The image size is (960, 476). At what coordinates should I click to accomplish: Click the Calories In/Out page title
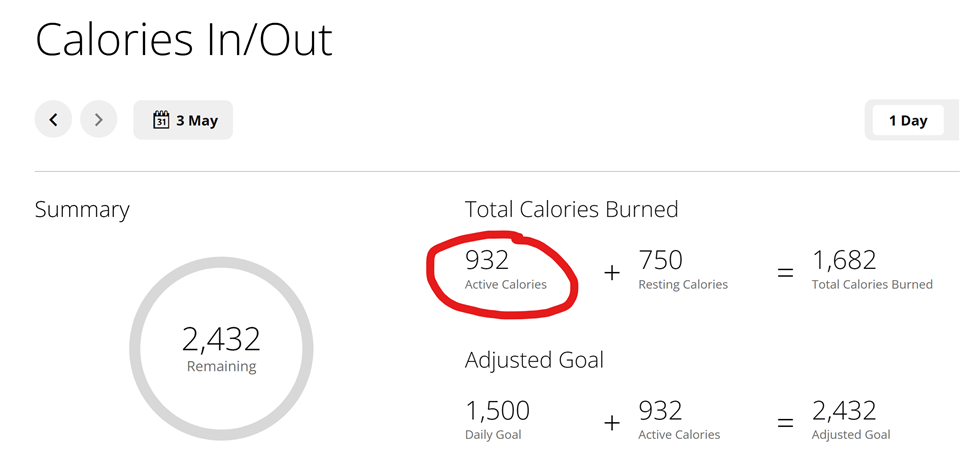coord(184,39)
